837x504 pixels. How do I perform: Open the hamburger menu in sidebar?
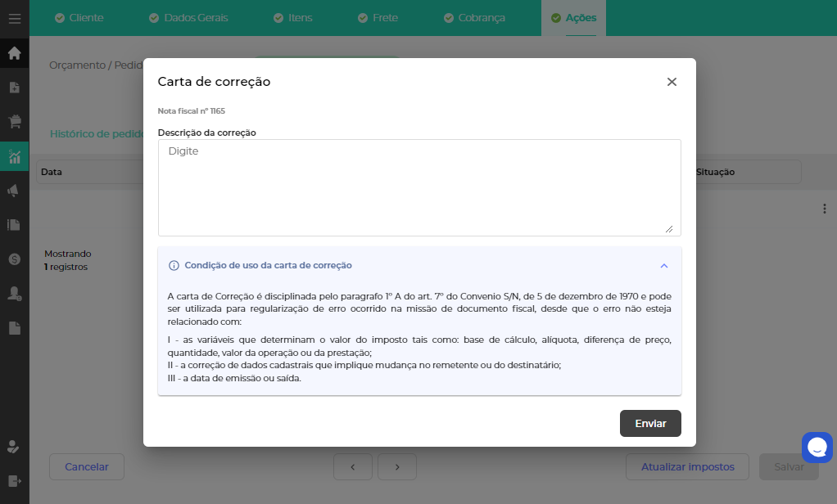point(14,18)
